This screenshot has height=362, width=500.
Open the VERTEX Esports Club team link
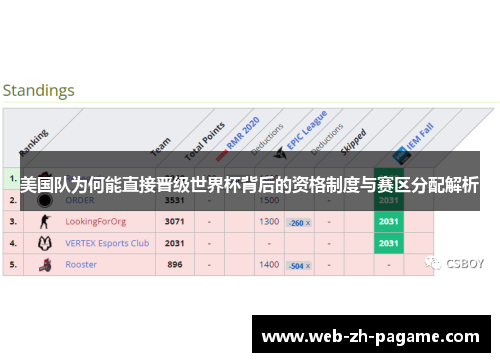[107, 243]
